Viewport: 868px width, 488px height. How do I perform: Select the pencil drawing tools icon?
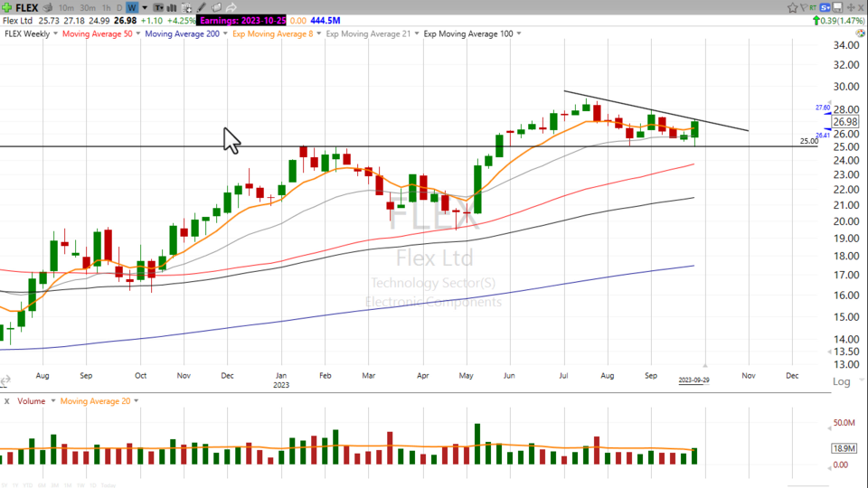point(202,8)
